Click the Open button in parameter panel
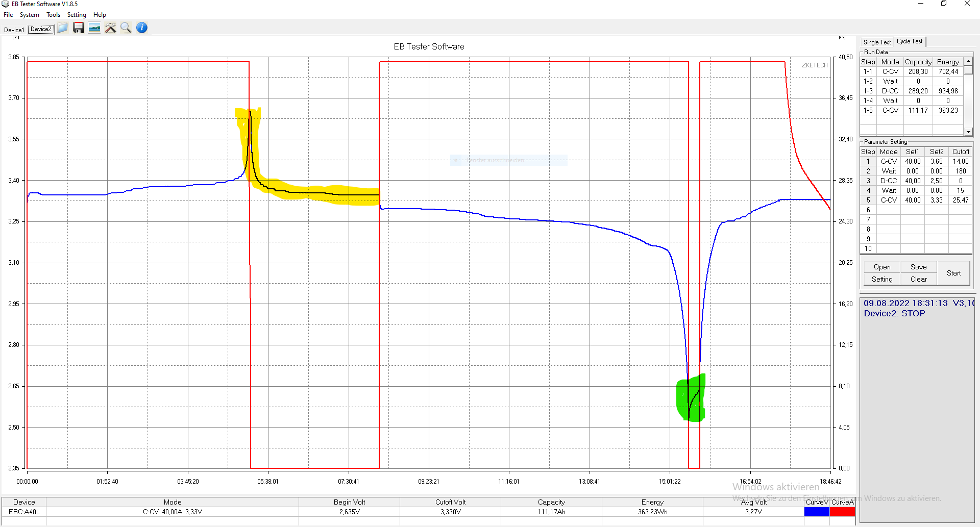 click(x=881, y=267)
